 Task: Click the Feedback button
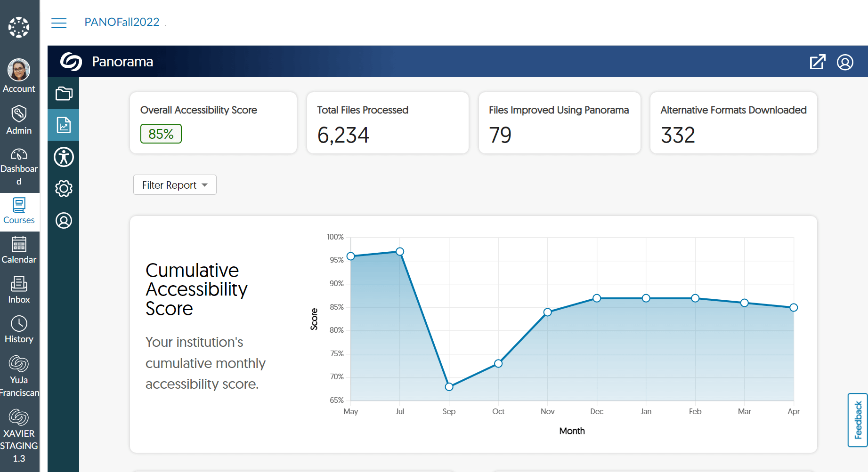point(858,420)
